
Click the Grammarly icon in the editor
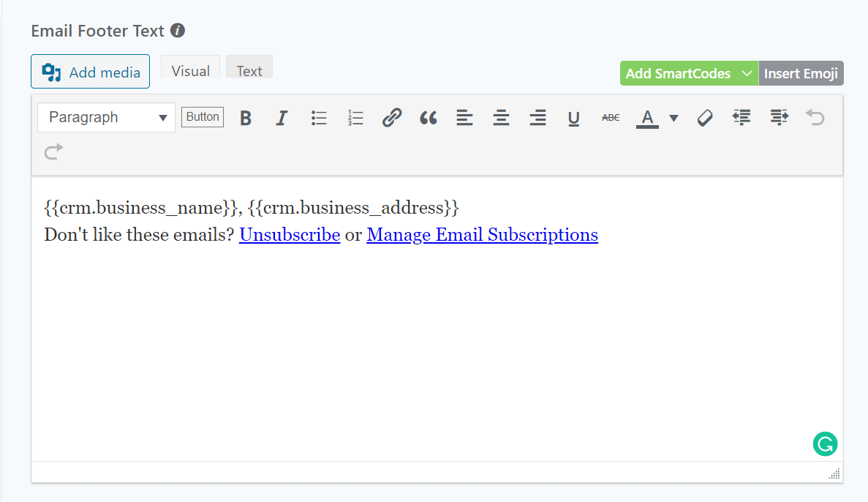pos(825,443)
